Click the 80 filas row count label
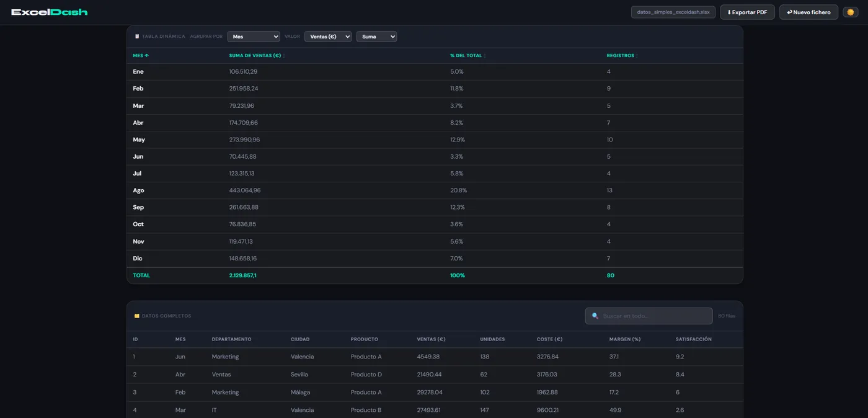Viewport: 868px width, 418px height. 727,316
